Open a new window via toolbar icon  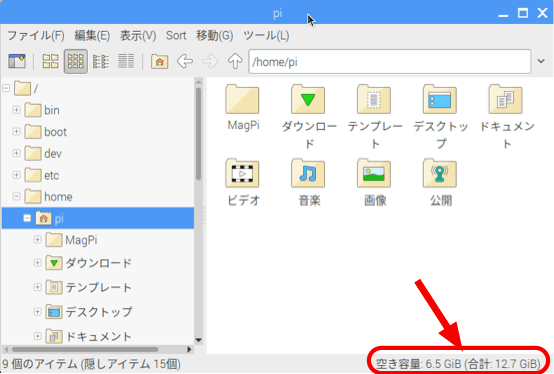[17, 61]
